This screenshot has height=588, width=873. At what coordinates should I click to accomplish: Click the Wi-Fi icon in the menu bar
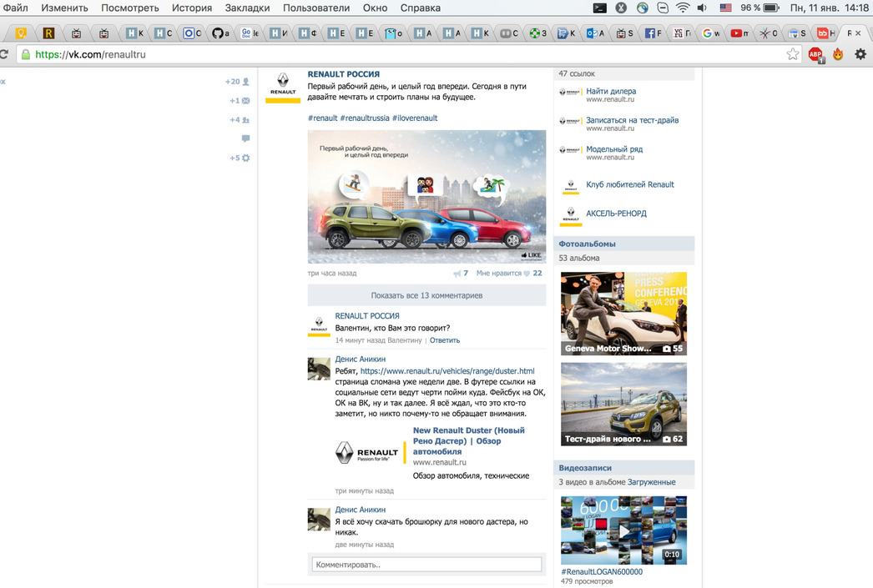click(x=683, y=8)
